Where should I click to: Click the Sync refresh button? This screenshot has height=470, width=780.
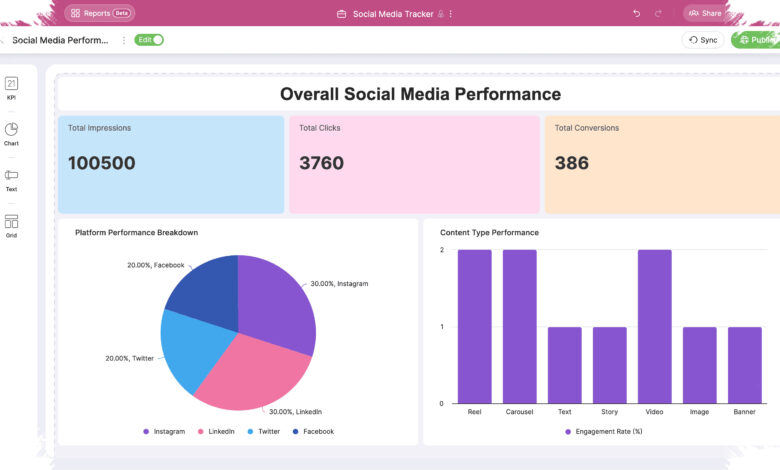pyautogui.click(x=702, y=40)
